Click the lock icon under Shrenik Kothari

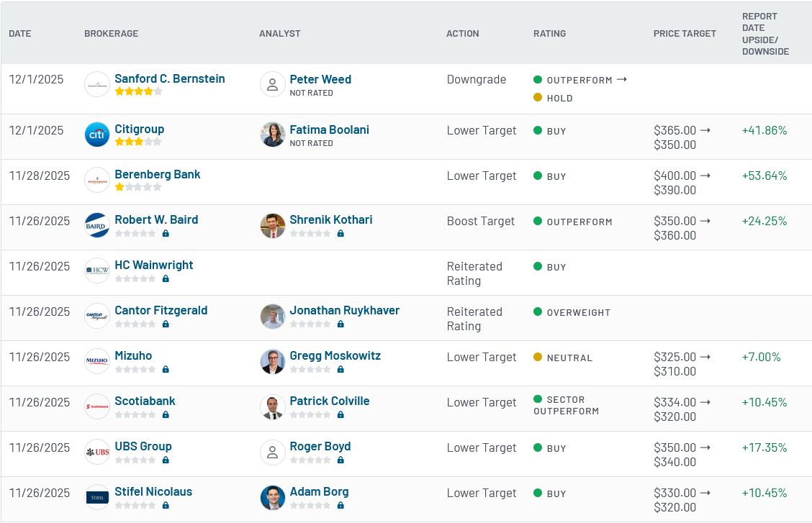click(340, 233)
